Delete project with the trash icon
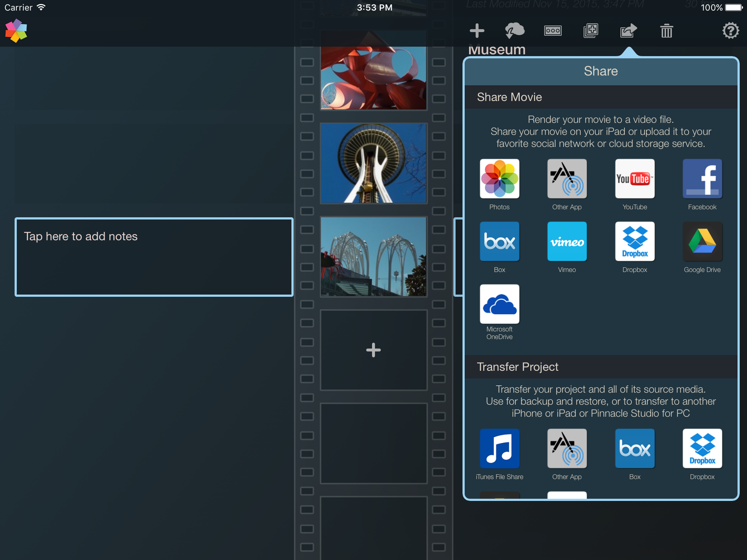The height and width of the screenshot is (560, 747). 666,31
